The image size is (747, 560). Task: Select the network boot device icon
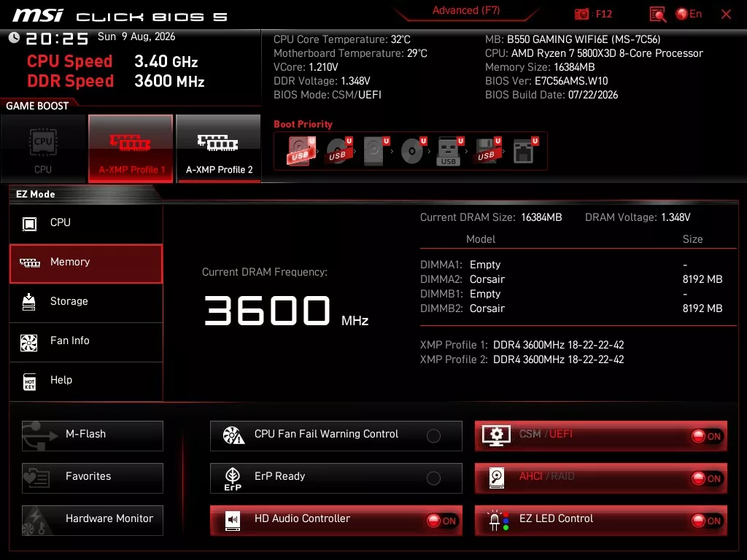coord(525,151)
